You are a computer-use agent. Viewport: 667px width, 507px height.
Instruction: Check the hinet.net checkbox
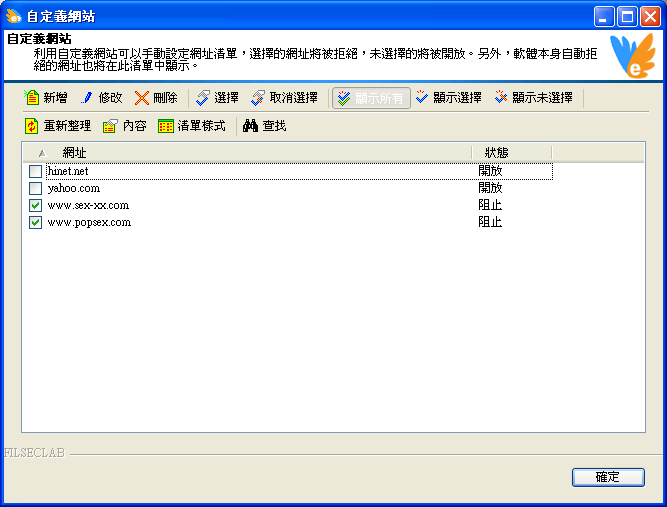[x=36, y=171]
